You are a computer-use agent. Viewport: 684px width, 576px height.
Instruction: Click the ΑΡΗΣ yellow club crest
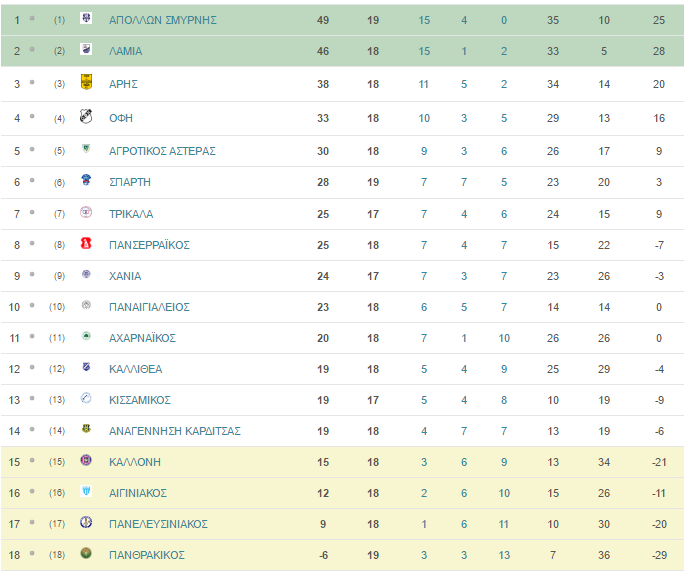pos(86,82)
